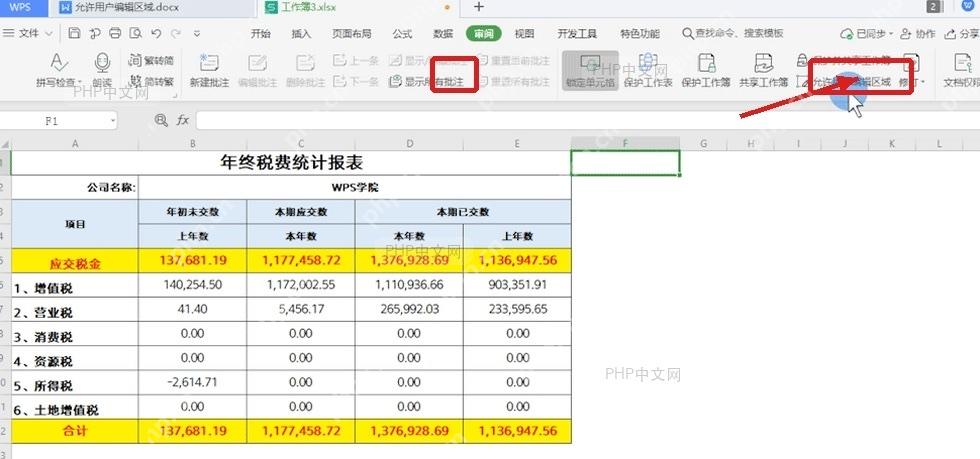980x459 pixels.
Task: Click the Undo arrow icon
Action: coord(156,33)
